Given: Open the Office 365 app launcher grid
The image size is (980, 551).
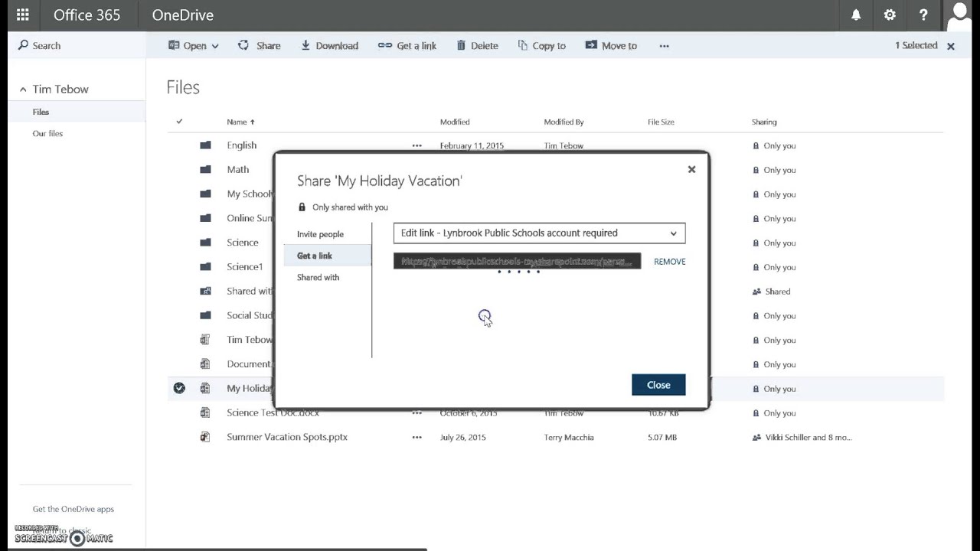Looking at the screenshot, I should [22, 15].
